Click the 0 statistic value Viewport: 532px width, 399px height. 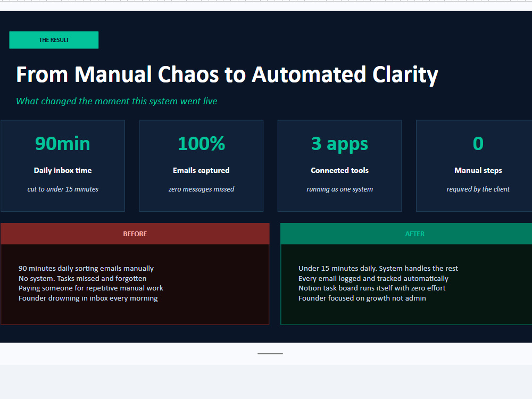pos(478,144)
